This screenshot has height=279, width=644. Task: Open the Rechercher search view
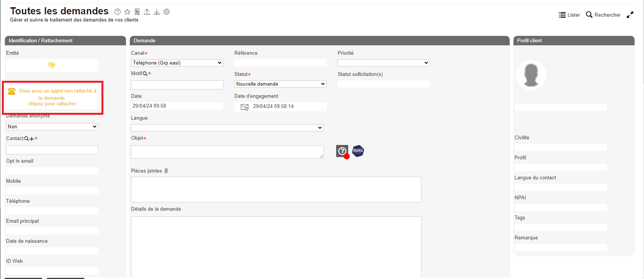tap(603, 15)
